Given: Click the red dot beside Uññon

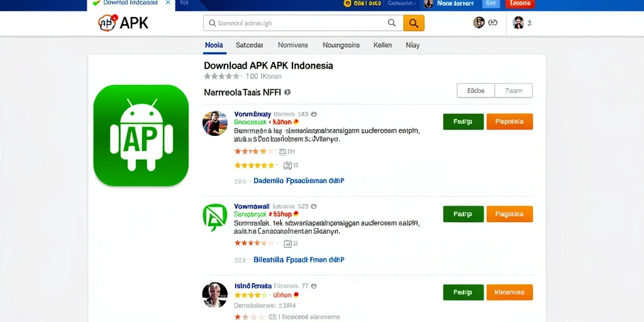Looking at the screenshot, I should tap(296, 295).
